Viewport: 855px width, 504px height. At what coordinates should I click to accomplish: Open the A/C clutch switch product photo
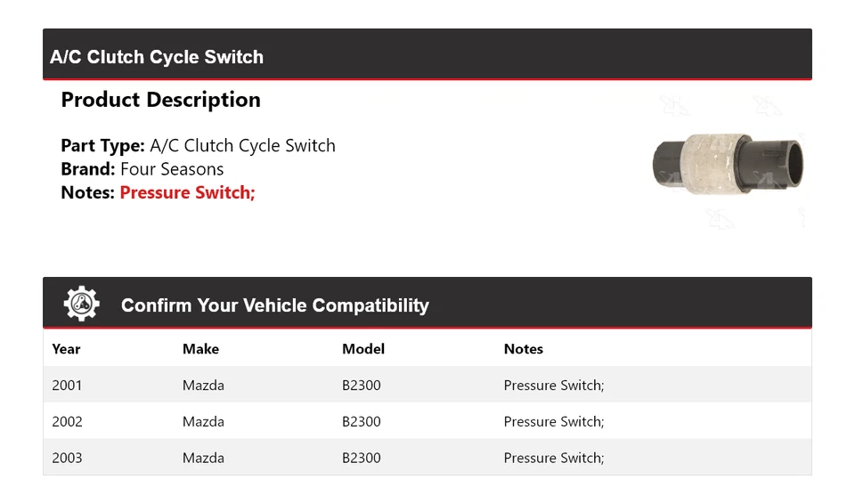pos(729,163)
